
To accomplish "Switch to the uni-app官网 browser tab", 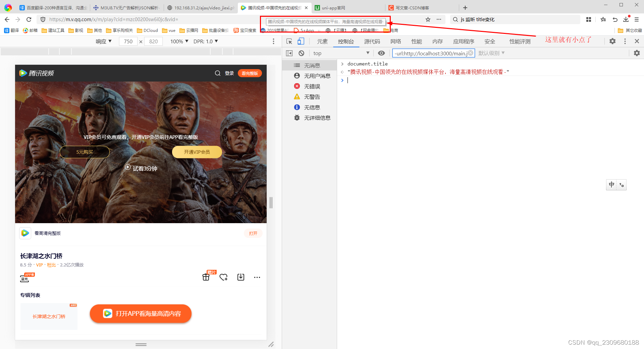I will 347,8.
